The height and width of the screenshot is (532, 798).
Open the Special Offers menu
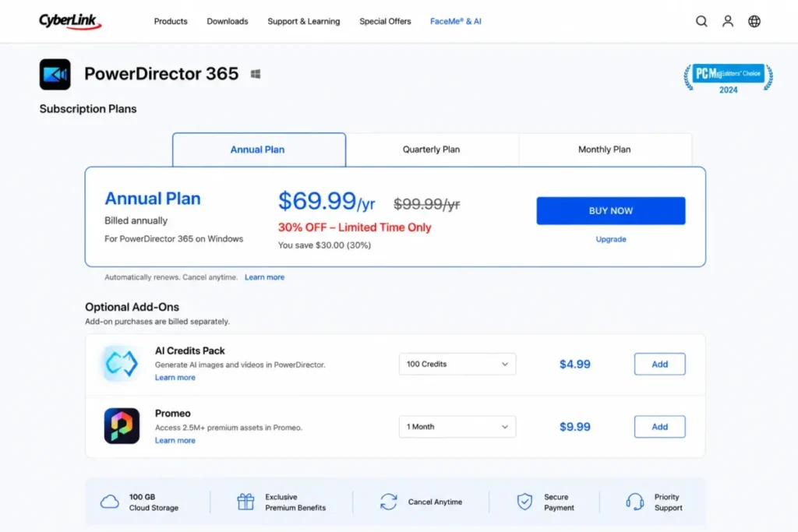(x=385, y=21)
